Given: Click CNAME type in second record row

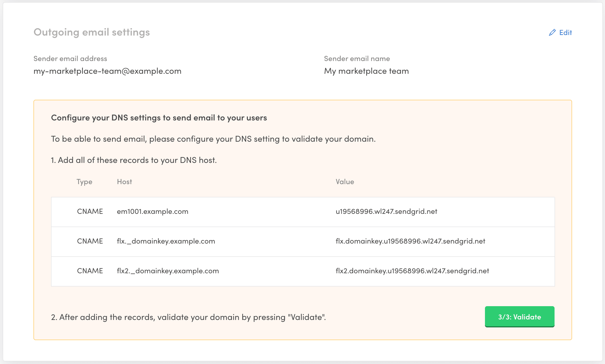Looking at the screenshot, I should [90, 241].
